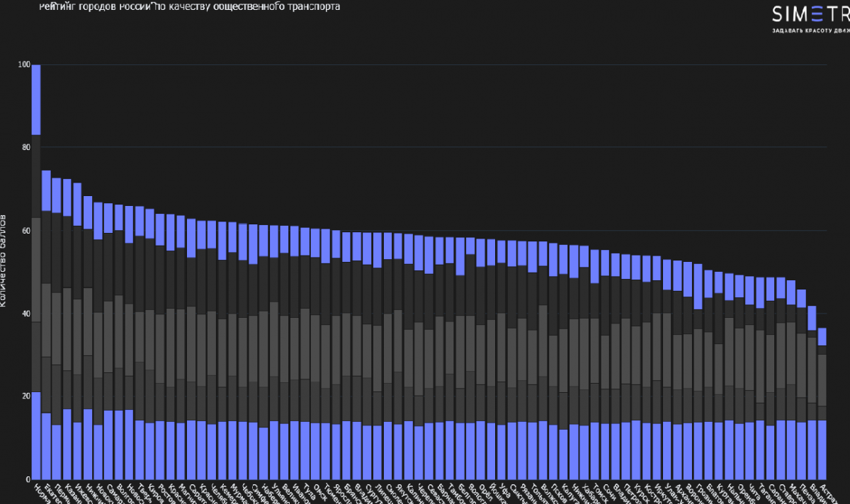Click the y-axis tick label '100'
850x504 pixels.
click(x=24, y=65)
